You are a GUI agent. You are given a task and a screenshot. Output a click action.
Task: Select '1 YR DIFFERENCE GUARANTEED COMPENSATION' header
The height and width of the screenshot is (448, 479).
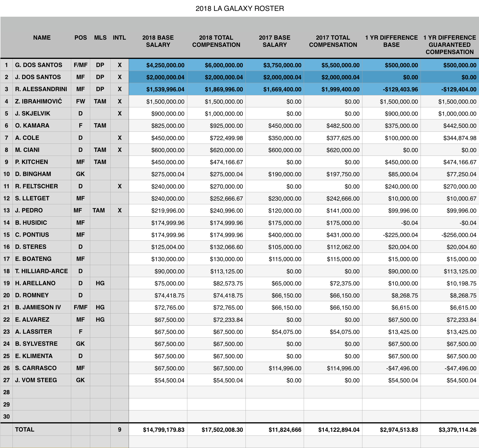[x=450, y=45]
